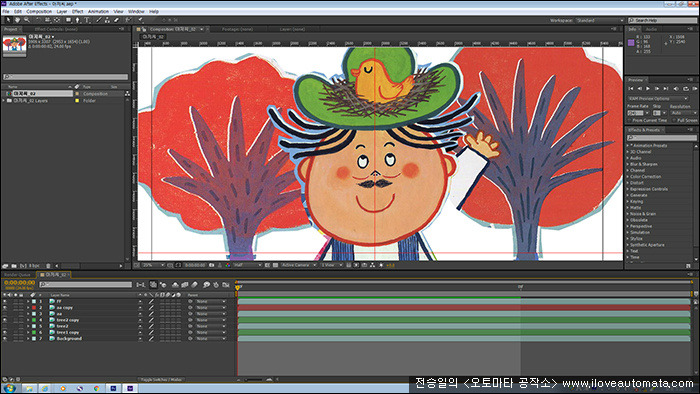Viewport: 700px width, 394px height.
Task: Select the Pen tool
Action: coord(78,20)
